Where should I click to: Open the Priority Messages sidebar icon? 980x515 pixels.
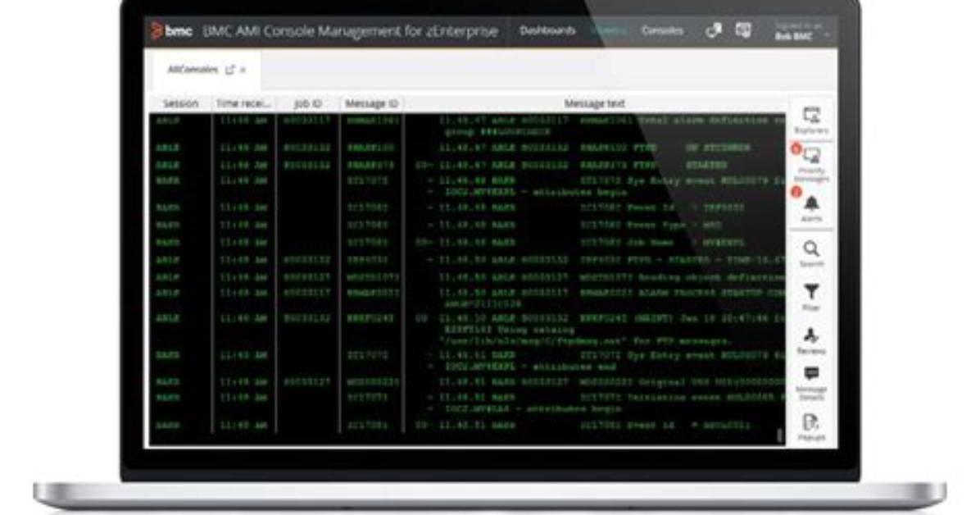(812, 156)
